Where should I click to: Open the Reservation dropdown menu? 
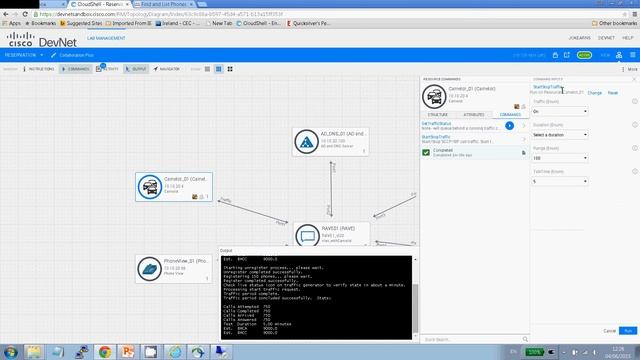[x=24, y=55]
